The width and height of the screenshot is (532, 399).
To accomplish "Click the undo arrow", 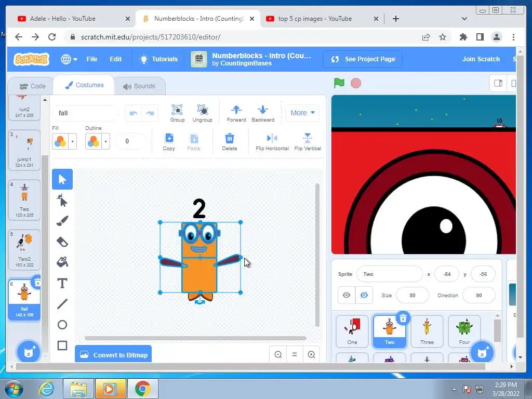I will click(x=134, y=113).
